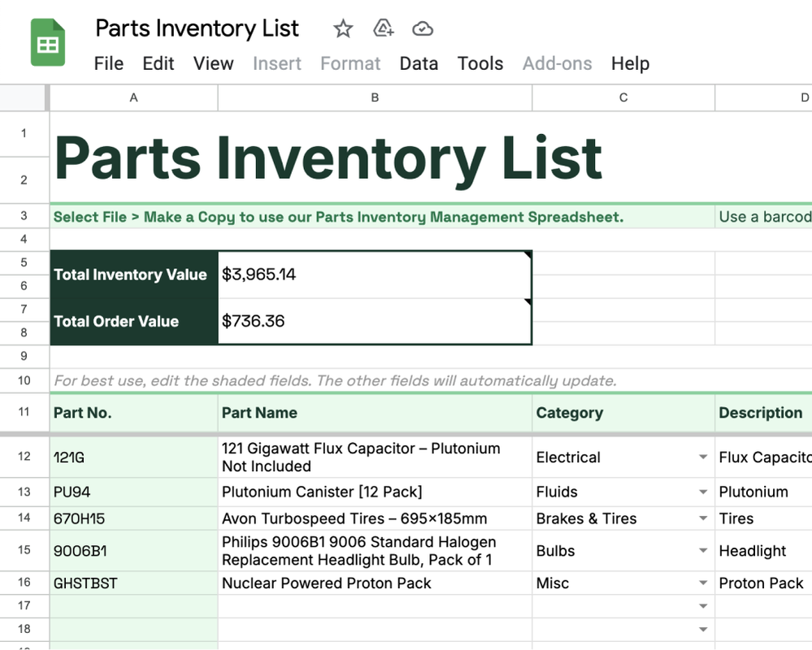812x650 pixels.
Task: Open the Help menu
Action: pyautogui.click(x=630, y=63)
